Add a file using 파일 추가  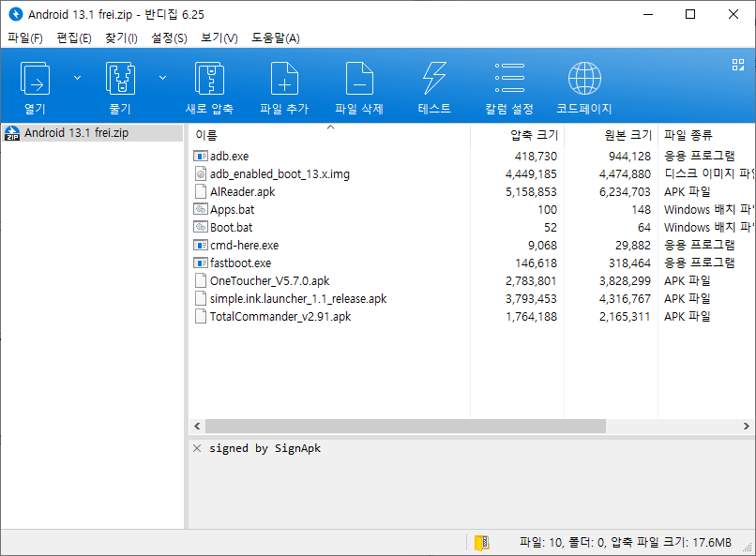tap(284, 87)
